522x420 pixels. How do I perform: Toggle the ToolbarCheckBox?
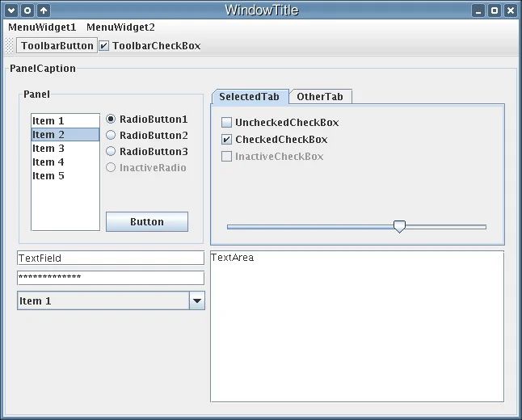click(x=150, y=45)
